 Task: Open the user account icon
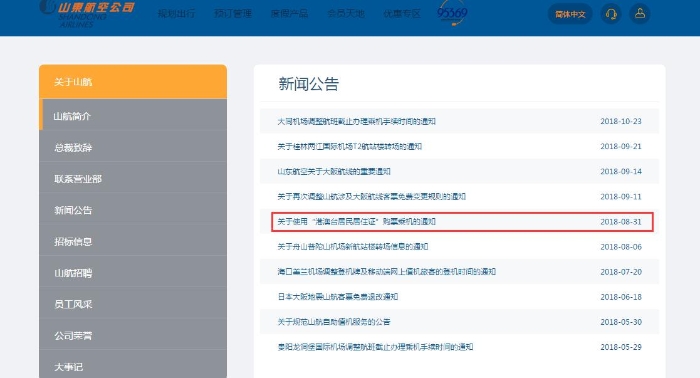pos(640,14)
